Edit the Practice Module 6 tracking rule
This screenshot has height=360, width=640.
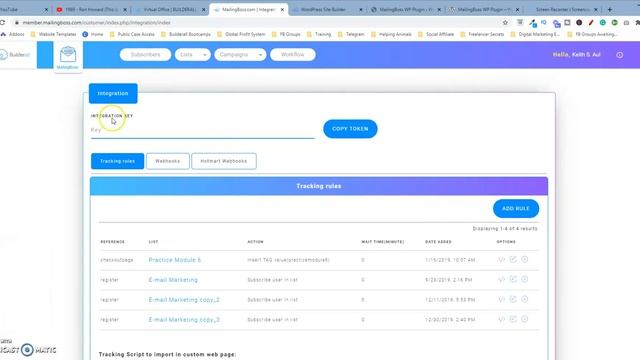[x=513, y=259]
